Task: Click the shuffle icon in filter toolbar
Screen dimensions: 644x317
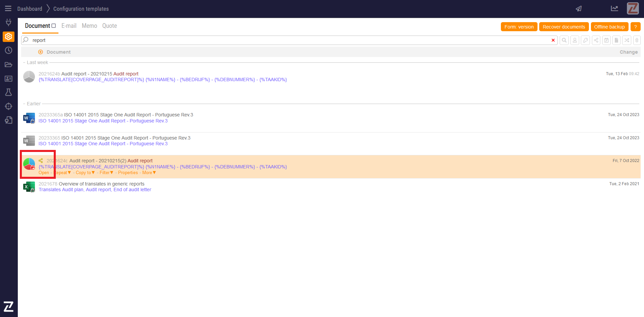Action: pyautogui.click(x=627, y=40)
